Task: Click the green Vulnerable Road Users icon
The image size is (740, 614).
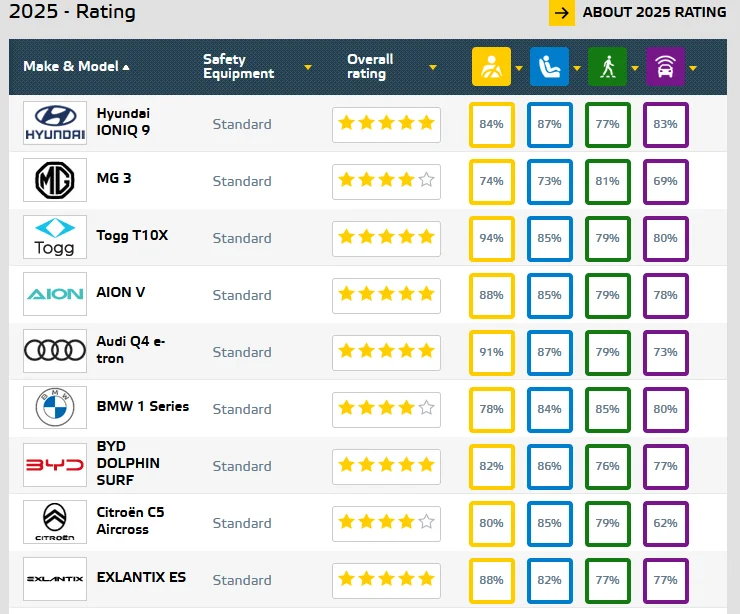Action: tap(607, 67)
